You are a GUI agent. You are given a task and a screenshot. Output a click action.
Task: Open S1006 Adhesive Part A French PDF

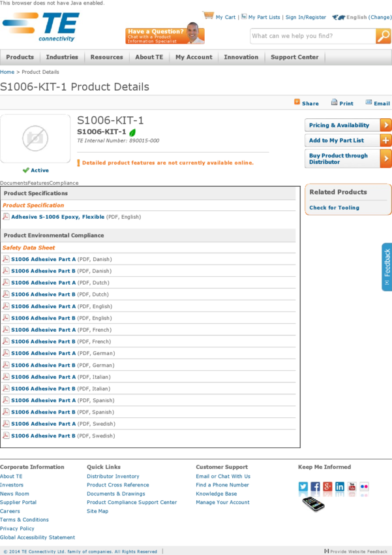pos(43,330)
